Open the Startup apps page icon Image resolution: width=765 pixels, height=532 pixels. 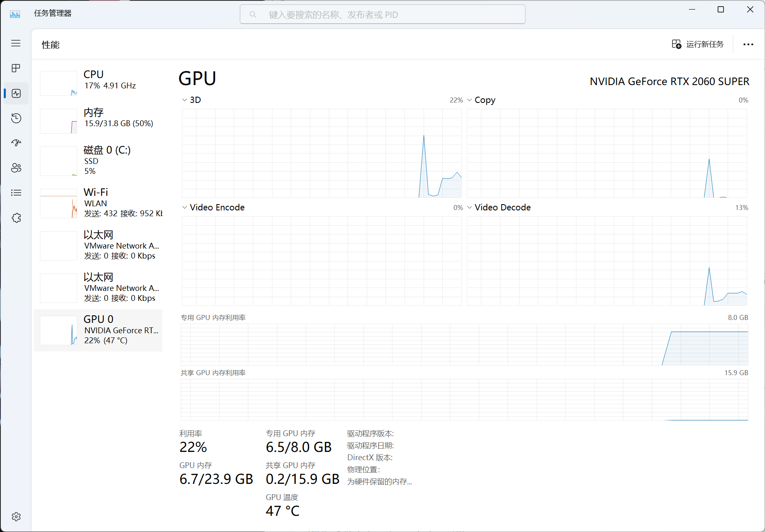click(16, 143)
